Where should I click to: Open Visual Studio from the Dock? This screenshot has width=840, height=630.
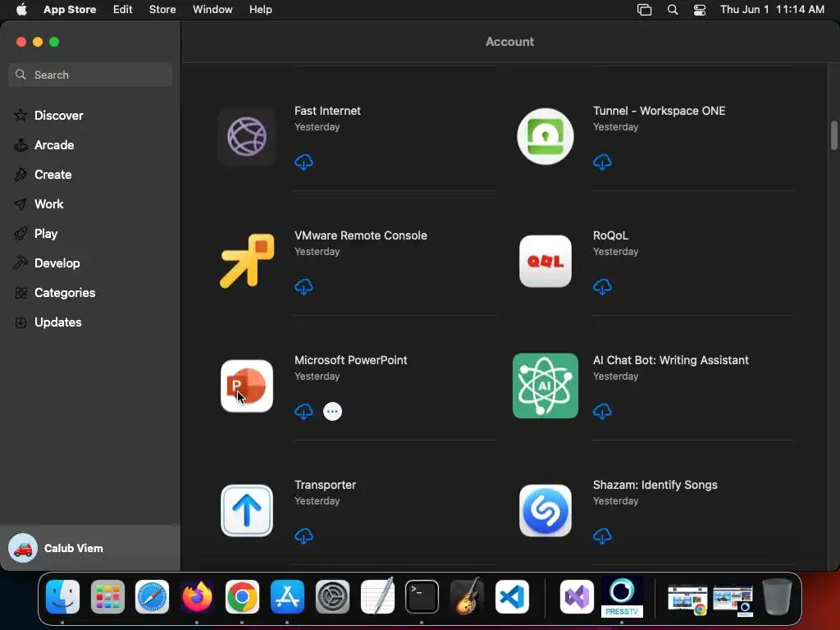[577, 596]
